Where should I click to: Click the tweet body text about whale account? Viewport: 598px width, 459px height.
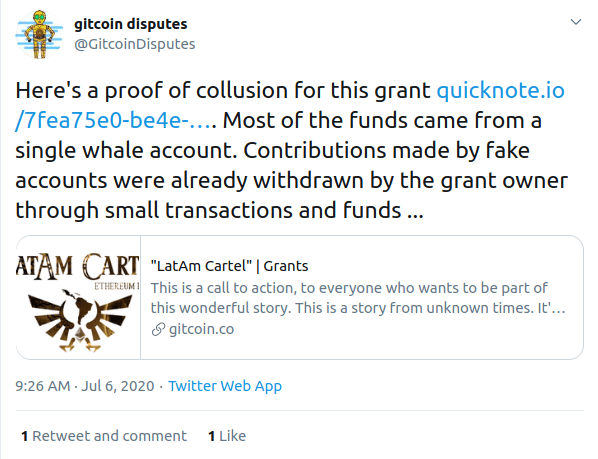[291, 150]
